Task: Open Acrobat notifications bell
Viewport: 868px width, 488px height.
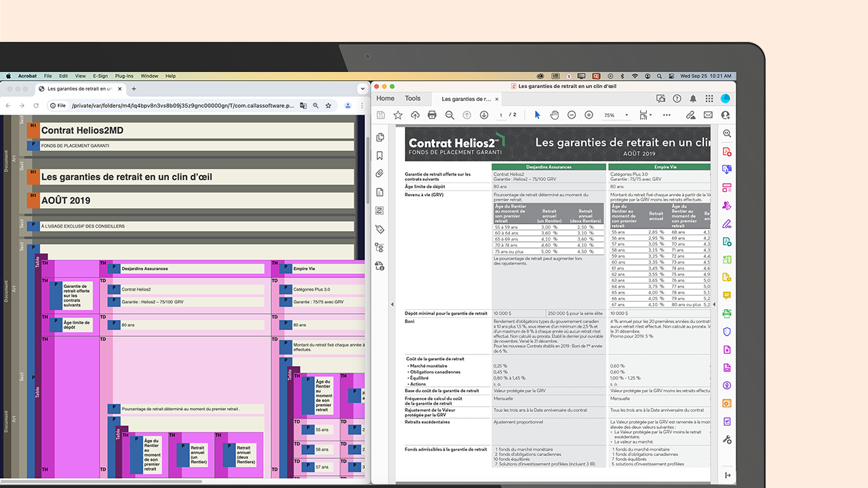Action: coord(693,98)
